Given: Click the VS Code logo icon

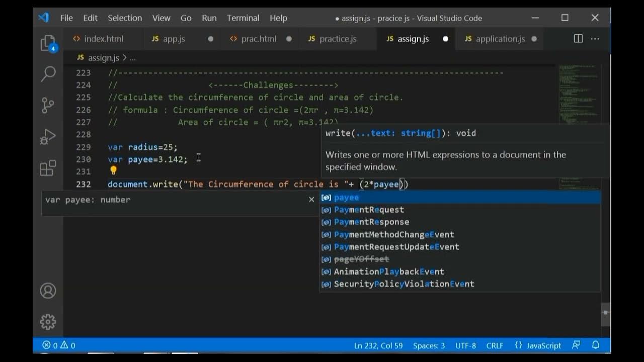Looking at the screenshot, I should (x=44, y=18).
